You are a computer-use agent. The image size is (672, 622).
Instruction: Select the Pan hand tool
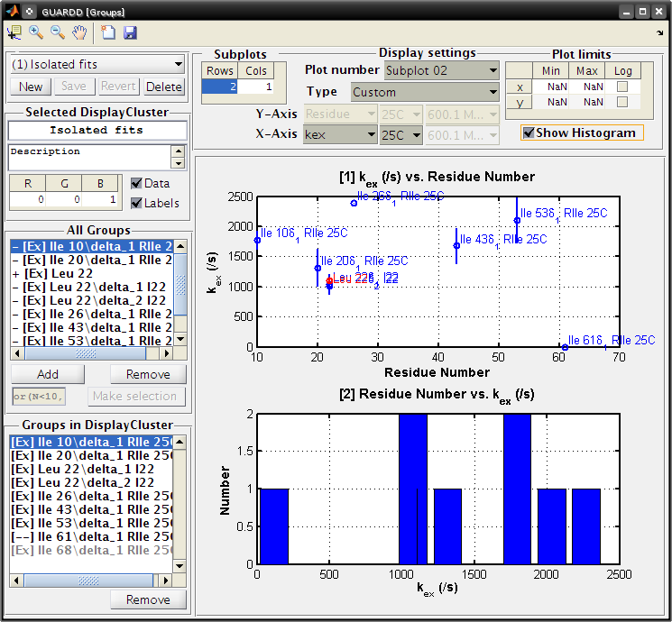(79, 32)
